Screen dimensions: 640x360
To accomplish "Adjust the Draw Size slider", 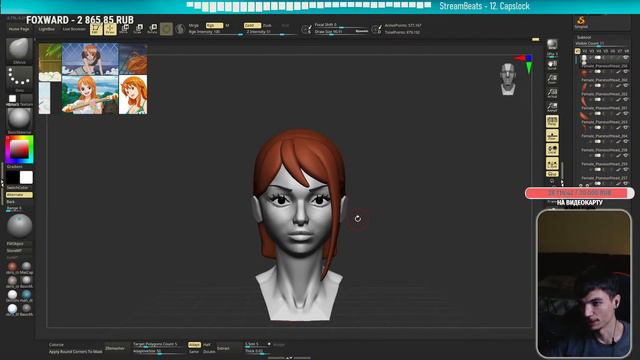I will coord(334,32).
